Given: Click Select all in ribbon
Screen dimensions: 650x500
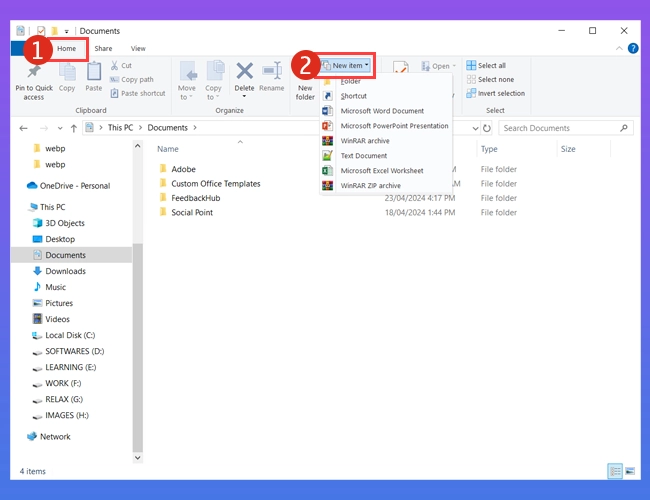Looking at the screenshot, I should tap(491, 66).
